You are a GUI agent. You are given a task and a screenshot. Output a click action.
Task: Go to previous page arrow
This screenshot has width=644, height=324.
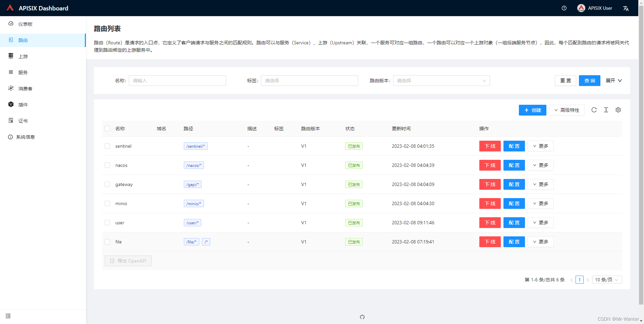[x=572, y=280]
